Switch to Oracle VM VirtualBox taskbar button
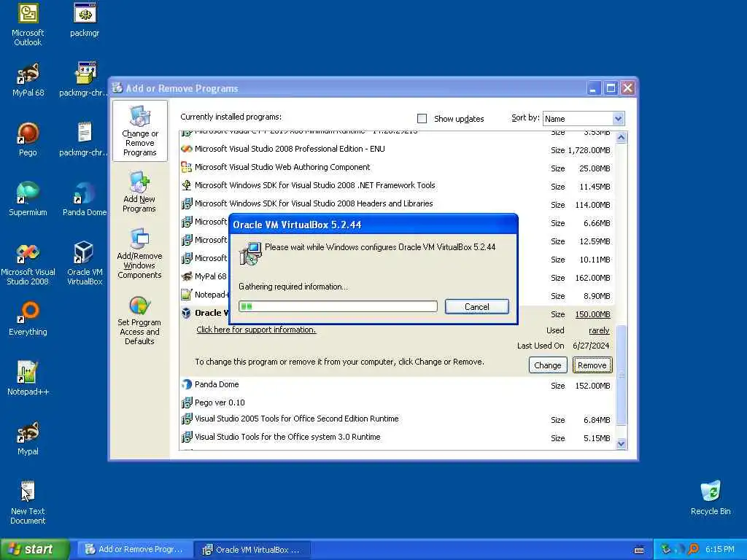 click(252, 550)
